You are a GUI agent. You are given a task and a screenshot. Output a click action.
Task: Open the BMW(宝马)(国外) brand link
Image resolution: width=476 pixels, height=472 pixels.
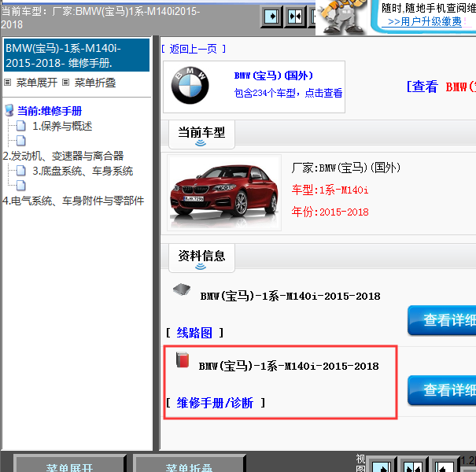tap(273, 76)
